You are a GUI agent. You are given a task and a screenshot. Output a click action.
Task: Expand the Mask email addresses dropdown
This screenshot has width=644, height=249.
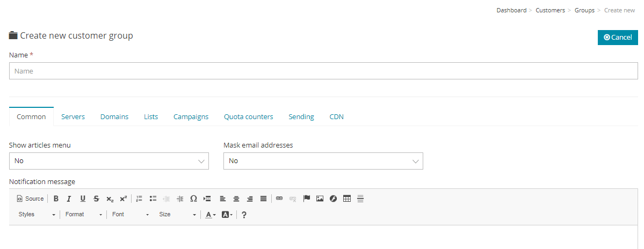(323, 161)
